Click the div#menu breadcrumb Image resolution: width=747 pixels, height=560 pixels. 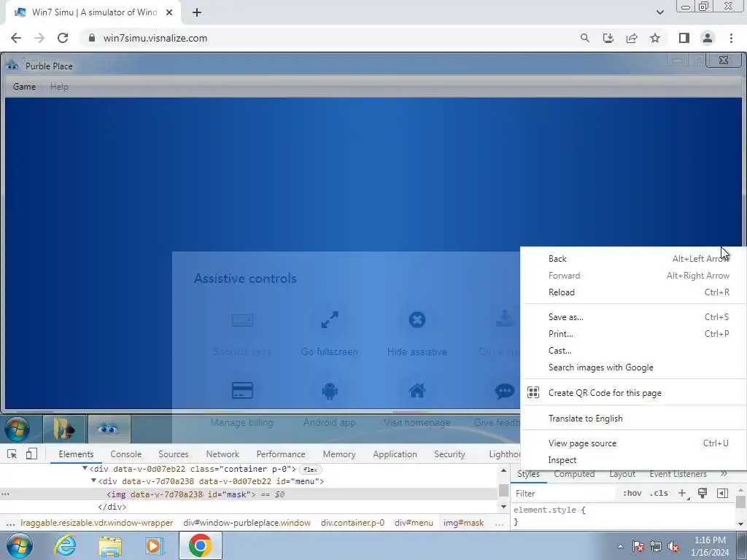tap(414, 523)
